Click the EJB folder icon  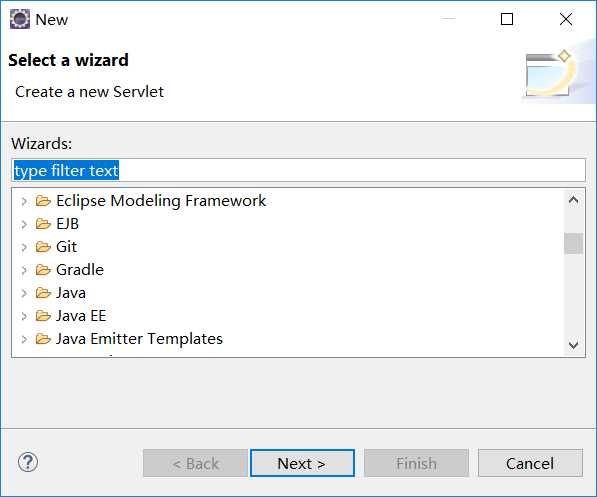point(43,224)
